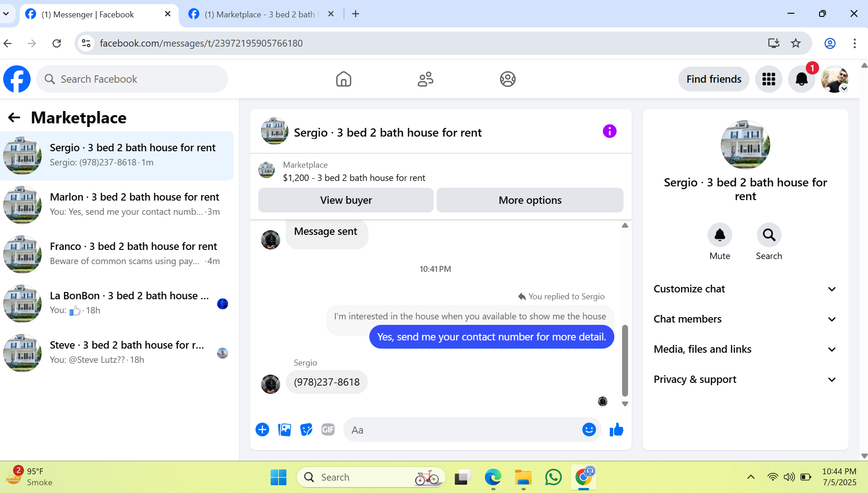Switch to Marketplace 3 bed 2 bath tab
The height and width of the screenshot is (493, 868).
pyautogui.click(x=260, y=14)
